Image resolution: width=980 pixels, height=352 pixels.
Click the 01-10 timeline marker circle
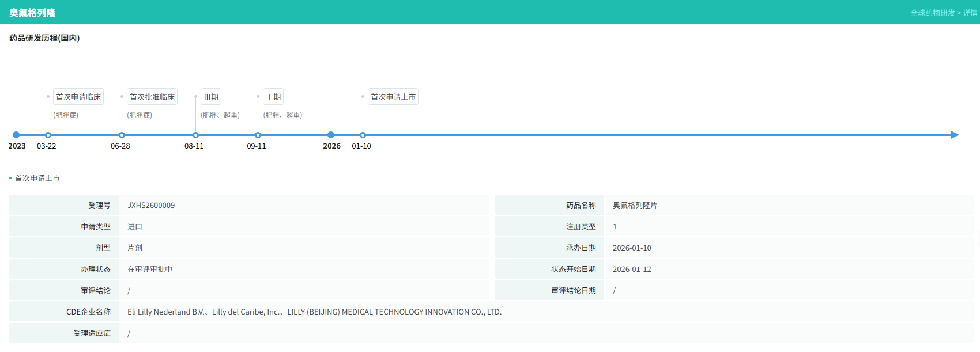tap(363, 135)
